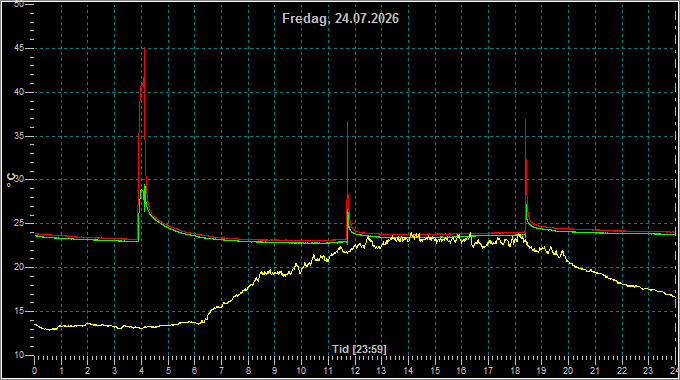This screenshot has width=680, height=380.
Task: Click the 15 value on temperature axis
Action: point(19,311)
